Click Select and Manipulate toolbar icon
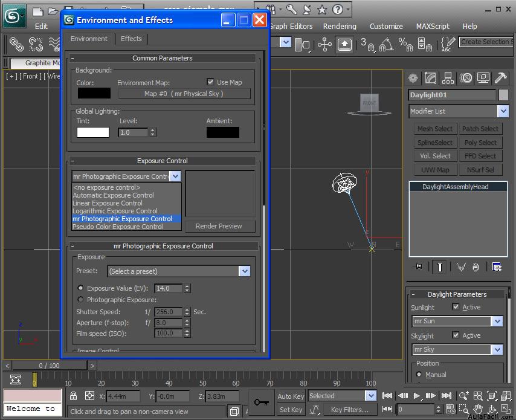 [324, 45]
